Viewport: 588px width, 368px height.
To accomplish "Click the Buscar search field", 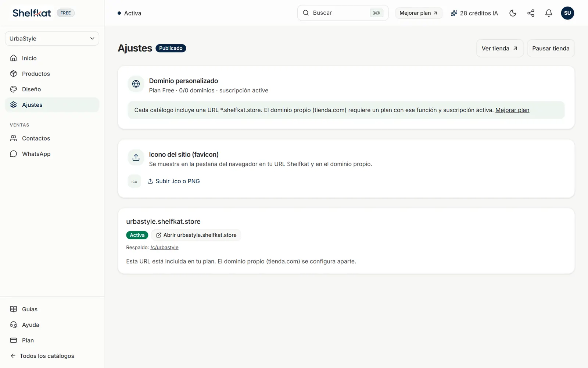I will coord(343,13).
